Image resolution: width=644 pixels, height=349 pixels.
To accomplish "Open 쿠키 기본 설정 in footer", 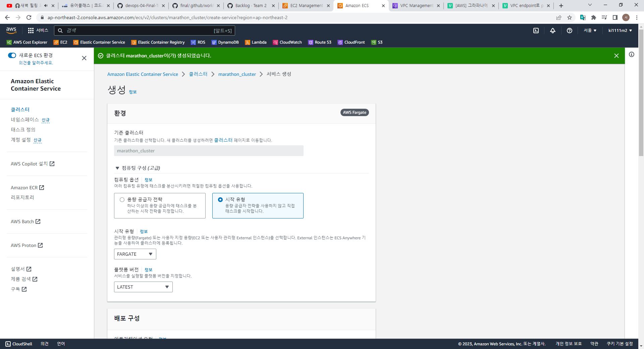I will [620, 344].
